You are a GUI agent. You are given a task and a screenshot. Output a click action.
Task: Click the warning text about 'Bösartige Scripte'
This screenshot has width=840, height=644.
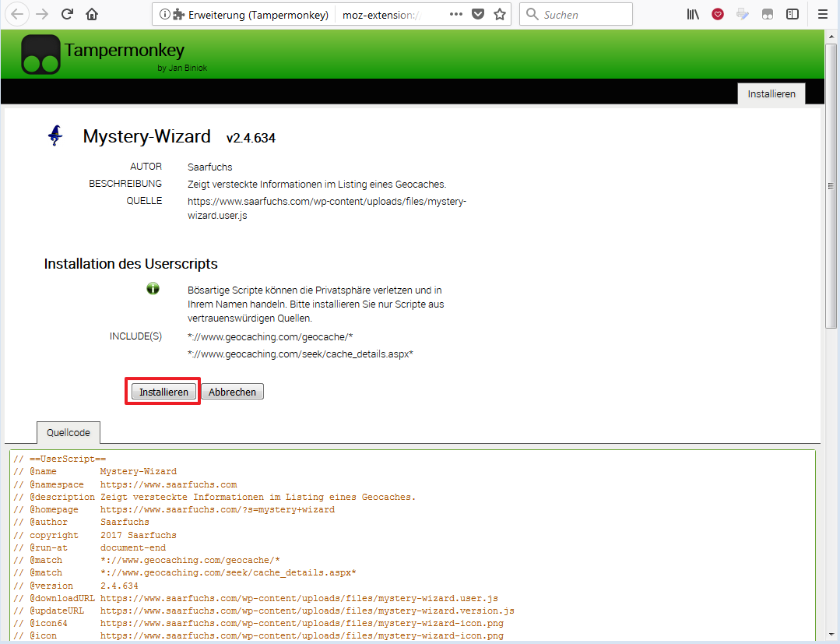316,304
